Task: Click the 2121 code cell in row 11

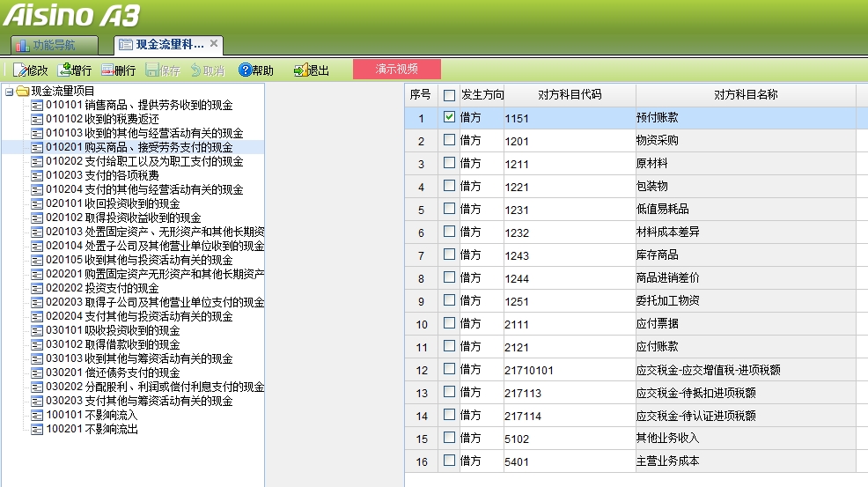Action: click(x=518, y=349)
